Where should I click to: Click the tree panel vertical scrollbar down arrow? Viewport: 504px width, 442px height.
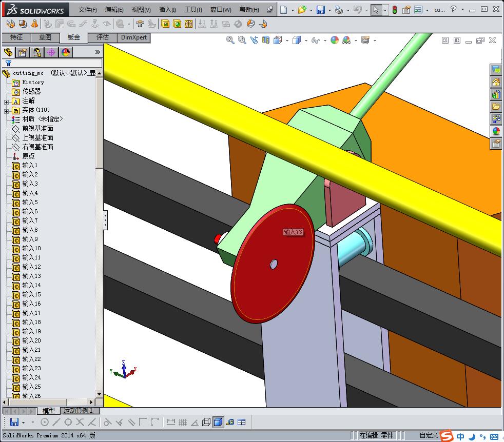click(x=100, y=394)
